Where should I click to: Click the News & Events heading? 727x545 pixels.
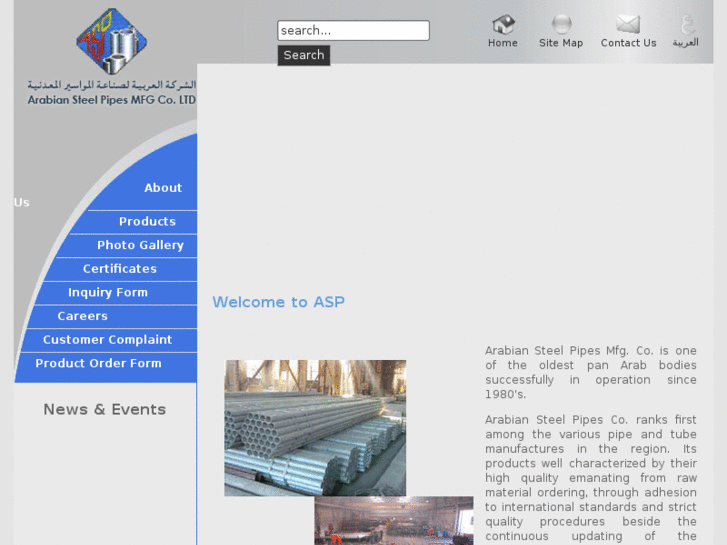(105, 410)
